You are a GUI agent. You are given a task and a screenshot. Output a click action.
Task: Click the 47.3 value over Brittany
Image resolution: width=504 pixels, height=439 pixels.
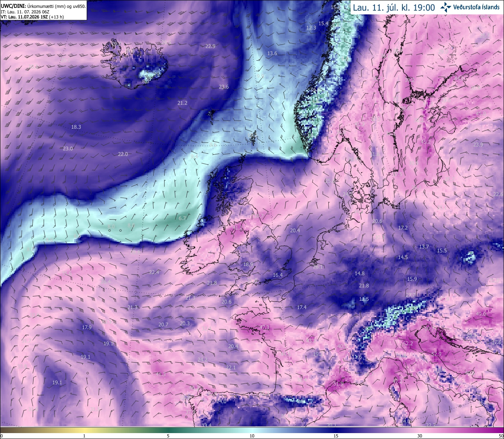pos(264,328)
